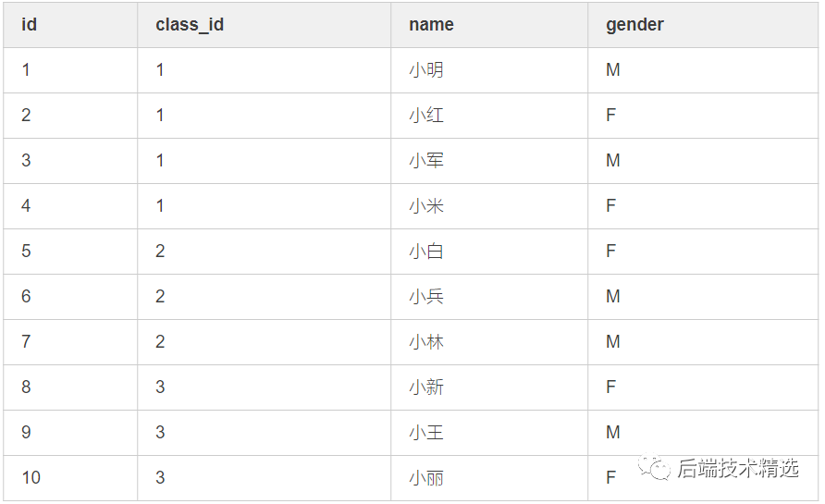Click the 后端技术精选 watermark text

736,469
